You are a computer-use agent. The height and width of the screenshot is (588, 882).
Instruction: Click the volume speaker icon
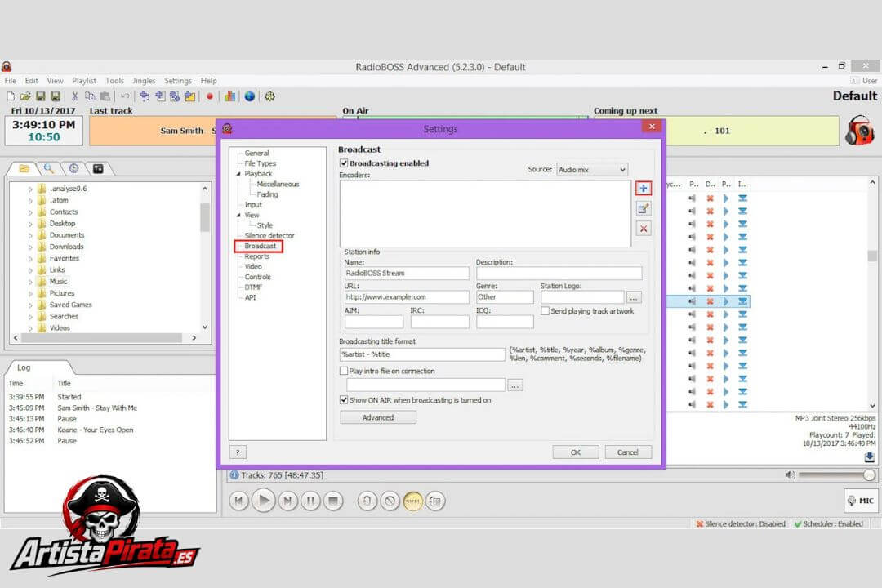pos(790,475)
